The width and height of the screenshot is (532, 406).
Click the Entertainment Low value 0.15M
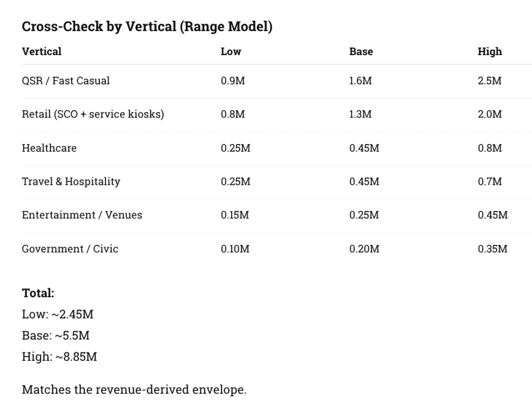235,215
